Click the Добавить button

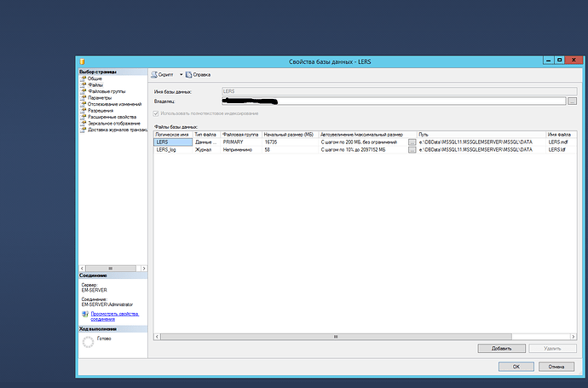tap(501, 348)
